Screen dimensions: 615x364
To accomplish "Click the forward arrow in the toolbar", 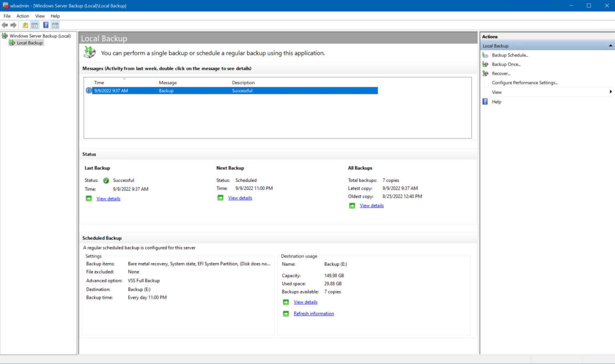I will pyautogui.click(x=13, y=25).
